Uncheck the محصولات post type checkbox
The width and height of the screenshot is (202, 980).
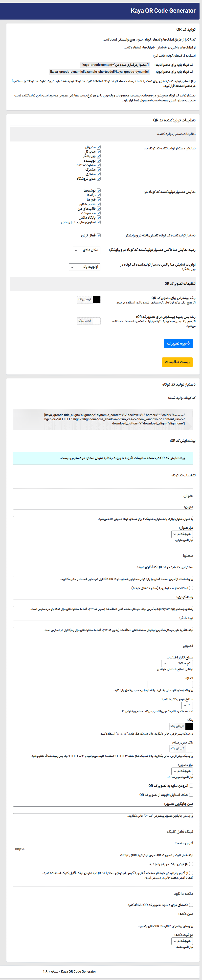tap(98, 213)
